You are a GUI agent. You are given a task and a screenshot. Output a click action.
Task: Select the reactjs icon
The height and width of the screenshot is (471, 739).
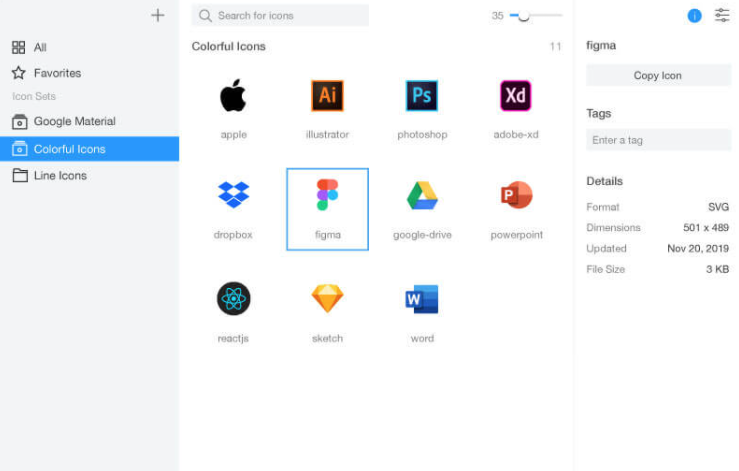tap(233, 298)
